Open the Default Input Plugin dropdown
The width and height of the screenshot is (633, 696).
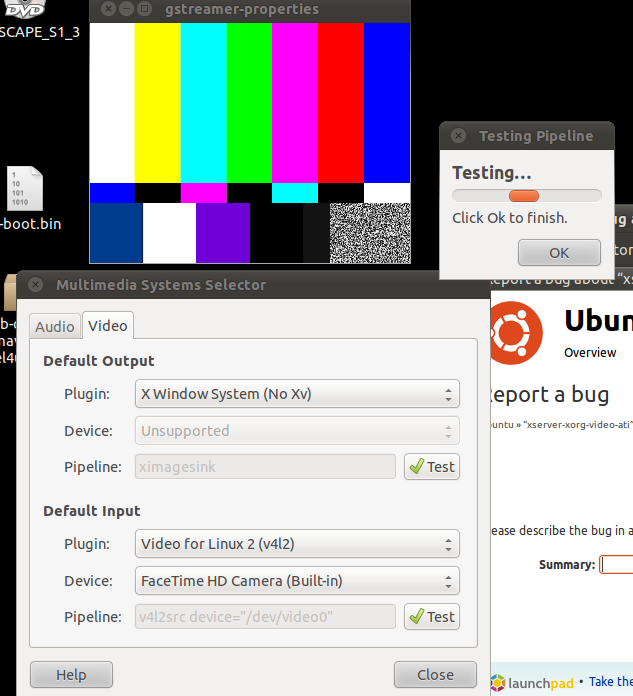(x=297, y=544)
